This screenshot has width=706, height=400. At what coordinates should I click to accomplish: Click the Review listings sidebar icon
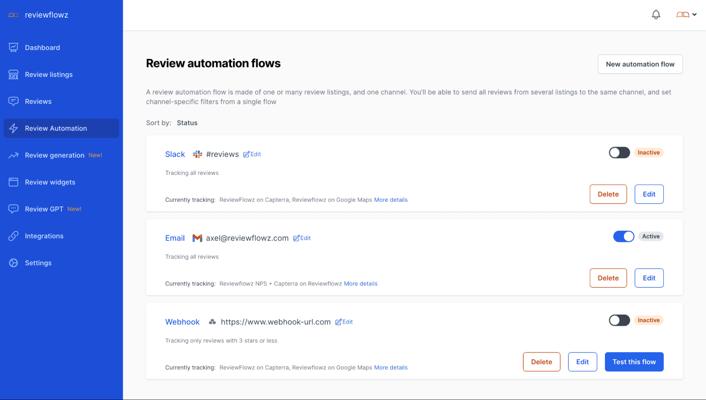click(x=13, y=74)
